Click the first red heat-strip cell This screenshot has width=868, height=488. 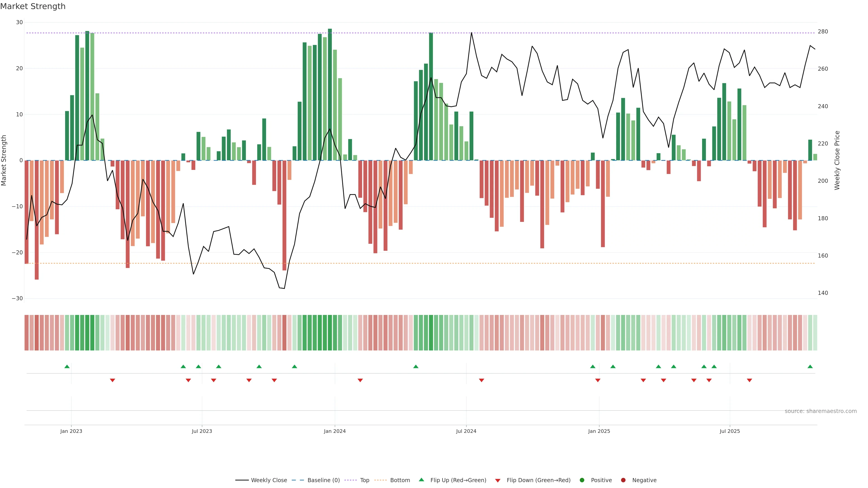coord(27,332)
